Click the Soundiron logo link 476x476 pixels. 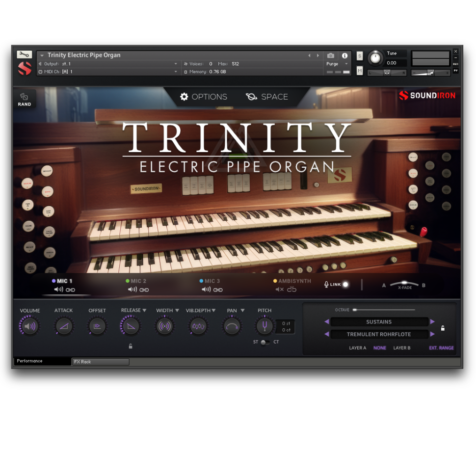click(x=427, y=95)
